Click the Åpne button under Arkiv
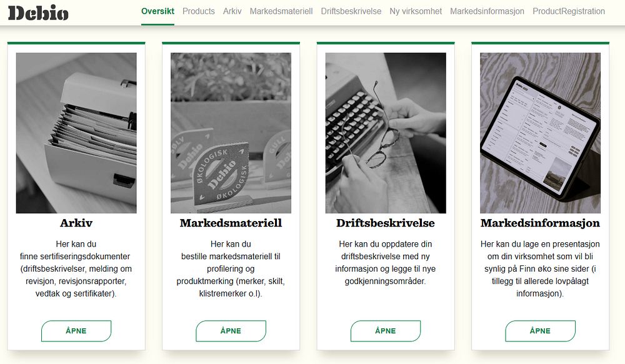Screen dimensions: 625x364 click(76, 331)
